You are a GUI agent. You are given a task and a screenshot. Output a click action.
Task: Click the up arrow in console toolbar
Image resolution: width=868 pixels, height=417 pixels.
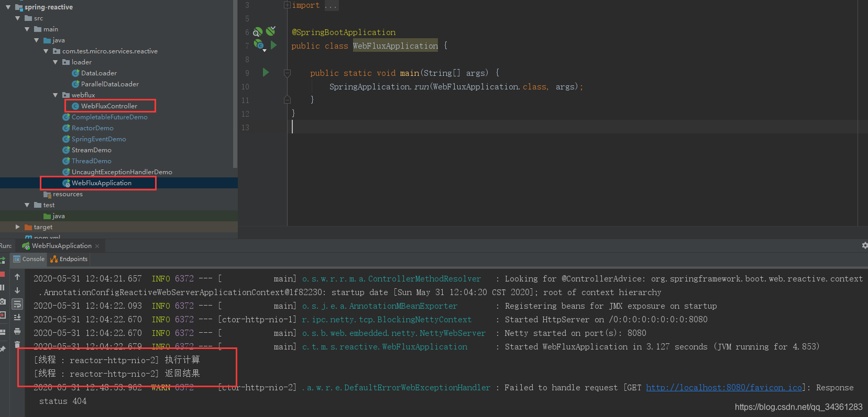pyautogui.click(x=17, y=277)
